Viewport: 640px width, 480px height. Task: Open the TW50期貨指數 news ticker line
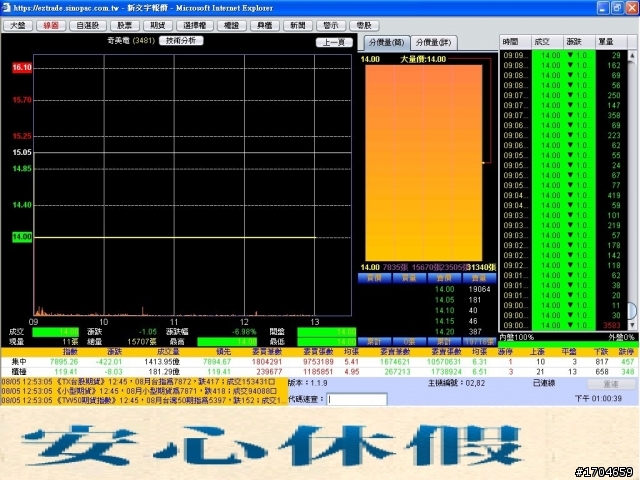(144, 400)
